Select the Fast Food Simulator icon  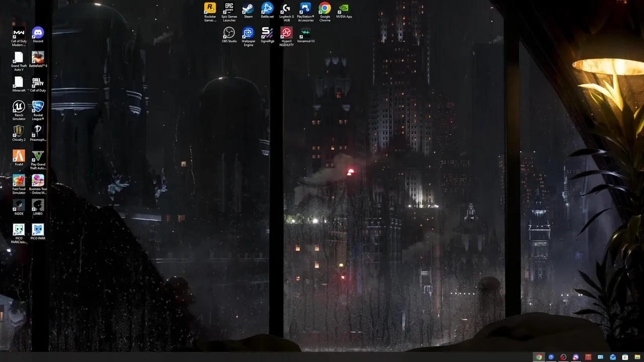tap(19, 185)
